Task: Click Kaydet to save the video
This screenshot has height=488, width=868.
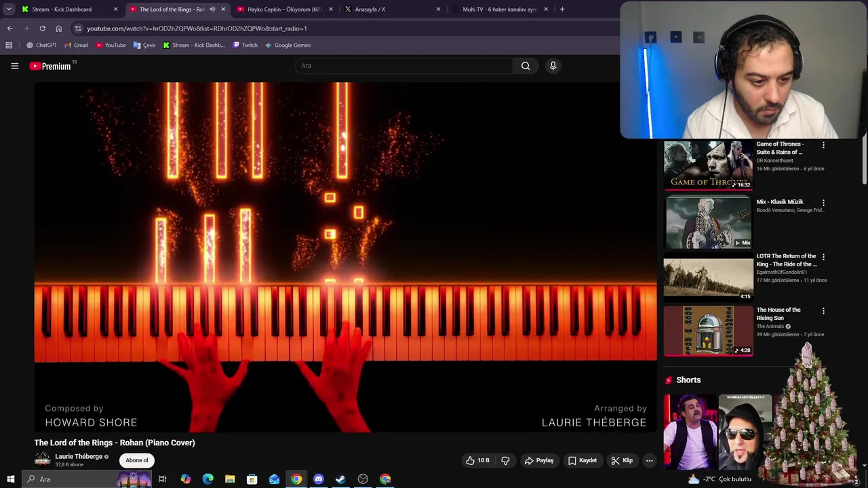Action: point(583,460)
